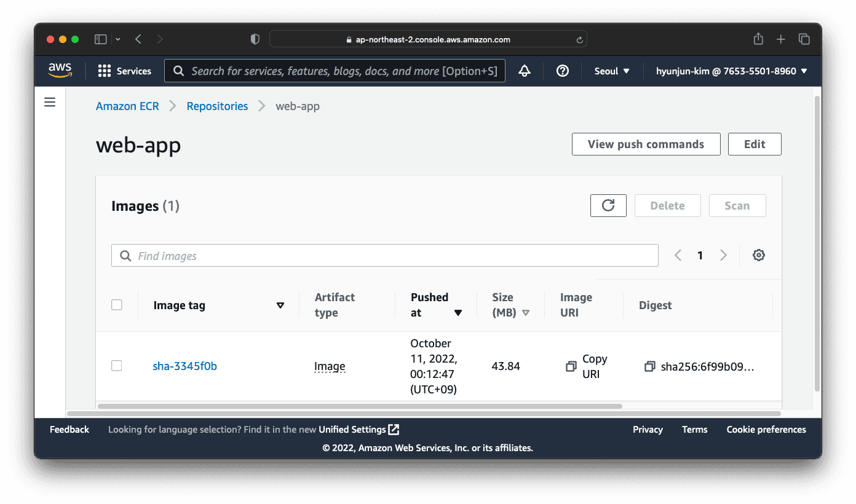Open the AWS home via aws logo
The height and width of the screenshot is (504, 856).
[60, 70]
